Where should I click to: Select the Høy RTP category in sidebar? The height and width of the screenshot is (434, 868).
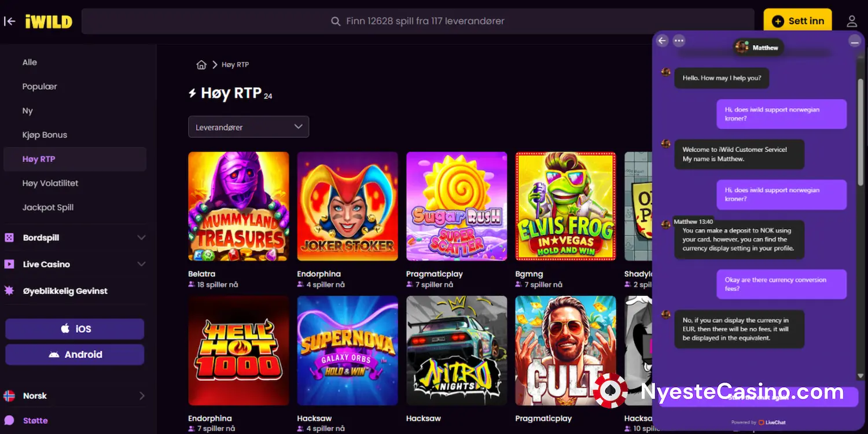75,159
